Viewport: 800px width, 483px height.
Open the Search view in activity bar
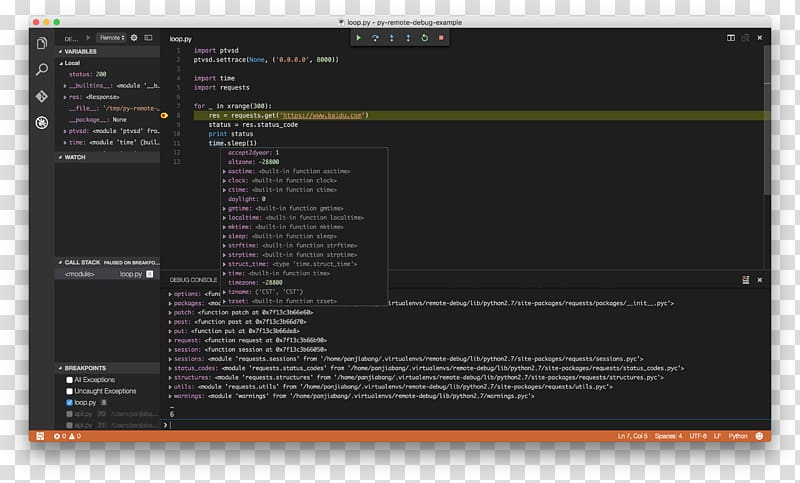point(41,70)
